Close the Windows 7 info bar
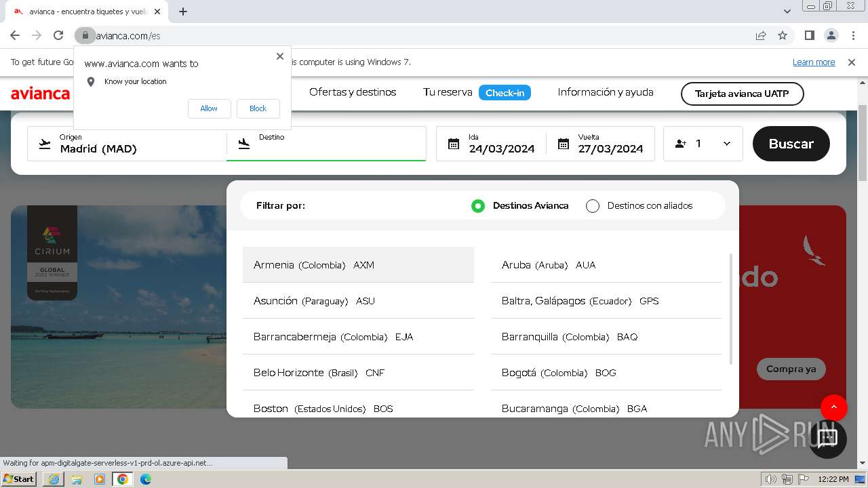 coord(852,62)
